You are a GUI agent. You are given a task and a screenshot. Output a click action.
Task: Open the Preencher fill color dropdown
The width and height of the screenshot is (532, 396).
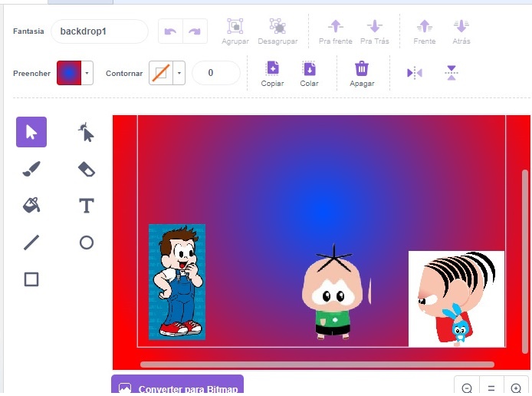click(x=87, y=73)
